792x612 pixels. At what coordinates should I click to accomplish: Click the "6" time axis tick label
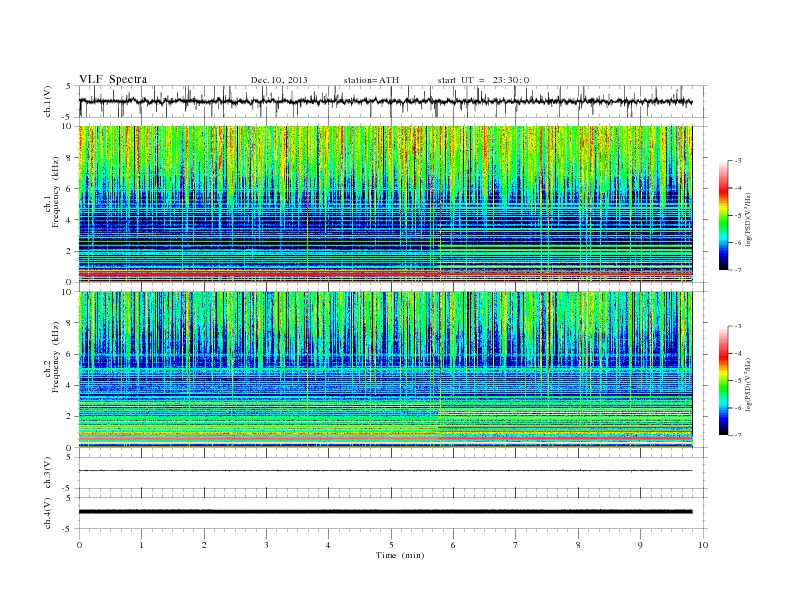click(453, 545)
